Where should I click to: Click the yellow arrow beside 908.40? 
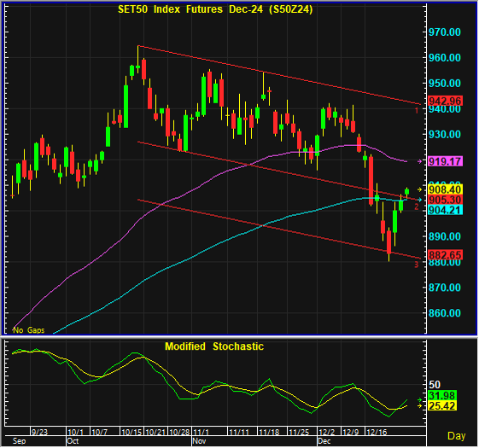click(420, 189)
